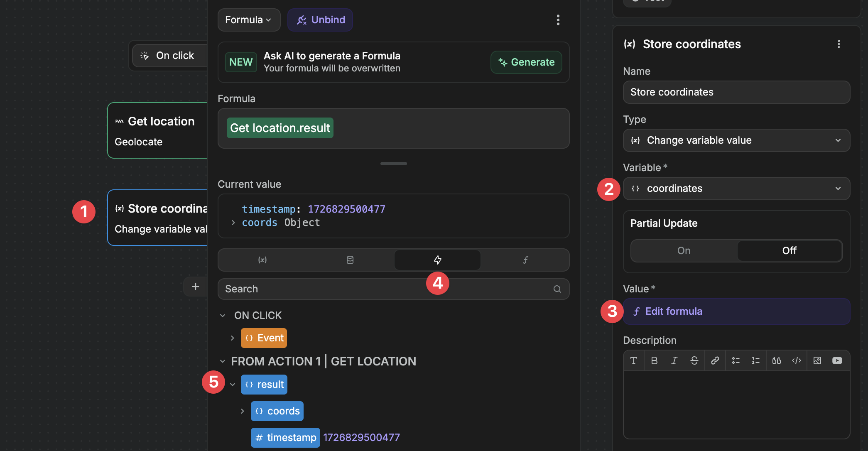Image resolution: width=868 pixels, height=451 pixels.
Task: Add bullet list in description toolbar
Action: [736, 360]
